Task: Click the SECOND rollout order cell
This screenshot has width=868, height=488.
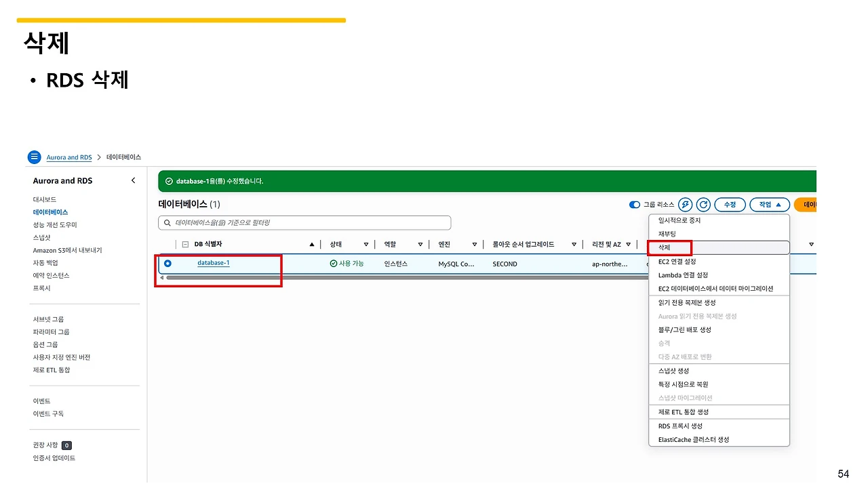Action: 505,264
